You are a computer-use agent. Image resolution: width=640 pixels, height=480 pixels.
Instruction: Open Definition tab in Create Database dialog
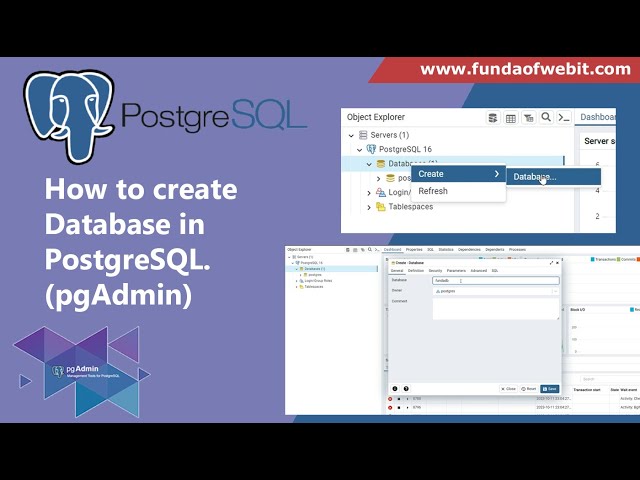(416, 271)
